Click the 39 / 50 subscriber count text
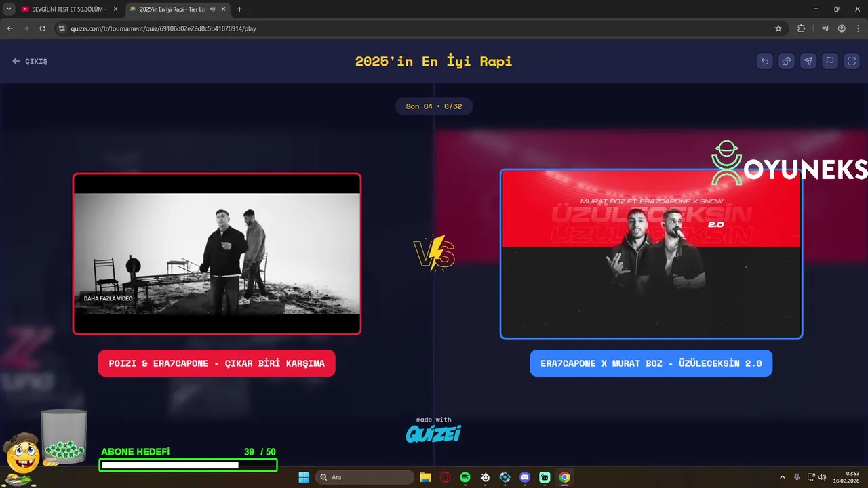Screen dimensions: 868x488 260,452
